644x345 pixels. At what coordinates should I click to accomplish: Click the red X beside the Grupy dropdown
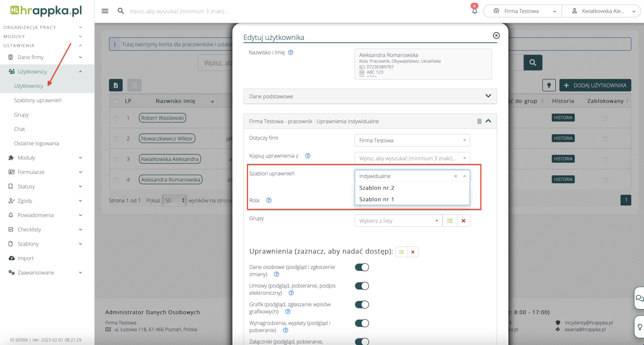pyautogui.click(x=463, y=221)
